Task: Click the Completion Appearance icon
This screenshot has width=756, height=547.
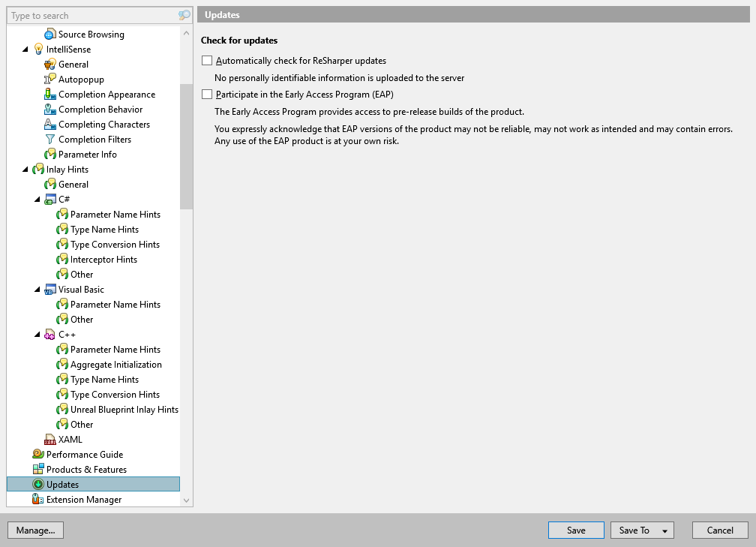Action: (49, 94)
